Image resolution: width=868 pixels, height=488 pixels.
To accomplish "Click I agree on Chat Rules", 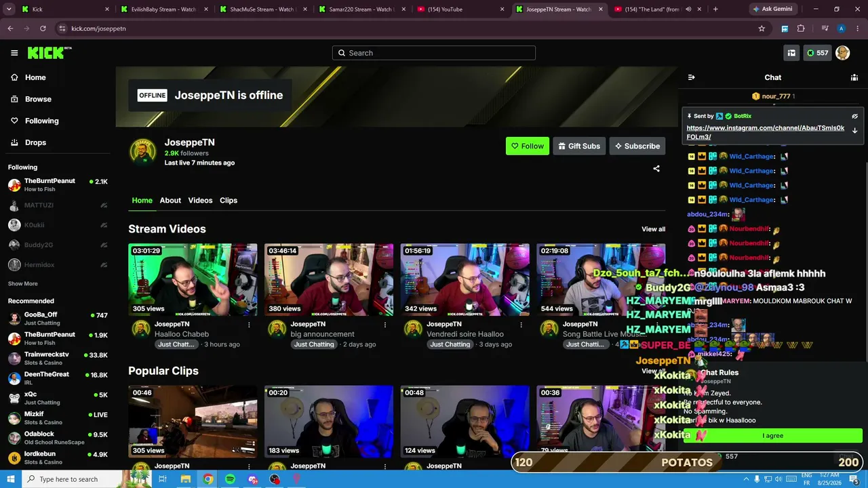I will click(x=772, y=436).
